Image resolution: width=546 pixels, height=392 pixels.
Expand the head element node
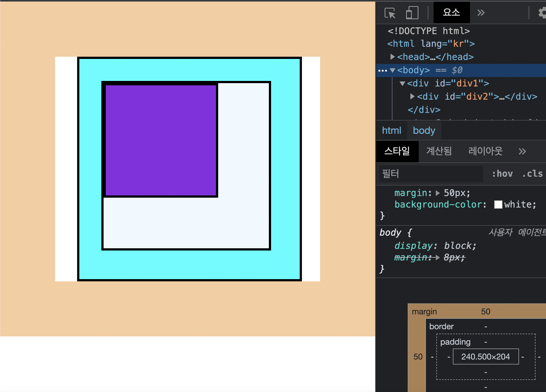click(x=392, y=57)
